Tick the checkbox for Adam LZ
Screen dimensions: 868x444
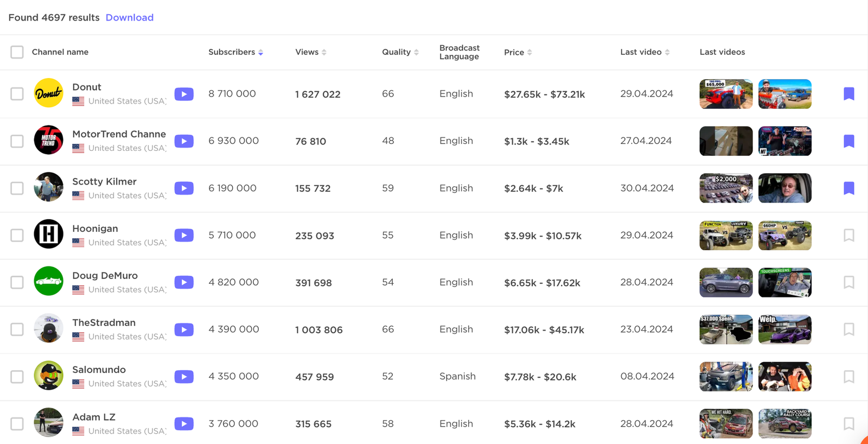click(x=17, y=424)
